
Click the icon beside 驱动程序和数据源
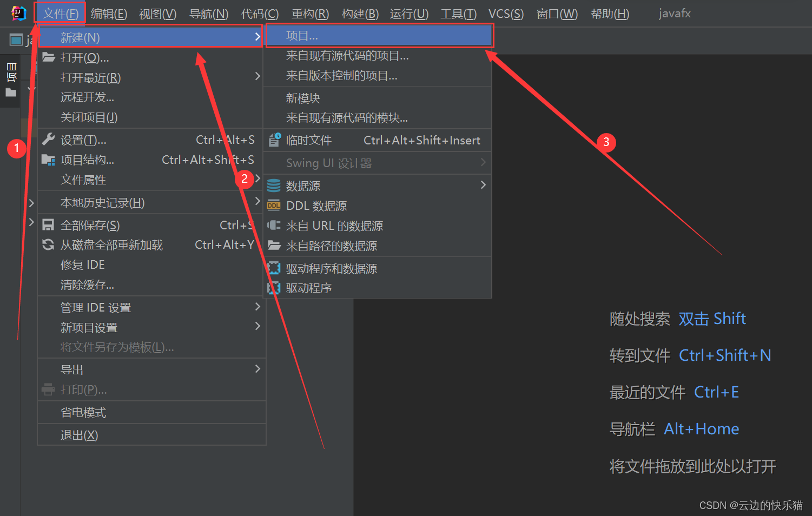[274, 268]
